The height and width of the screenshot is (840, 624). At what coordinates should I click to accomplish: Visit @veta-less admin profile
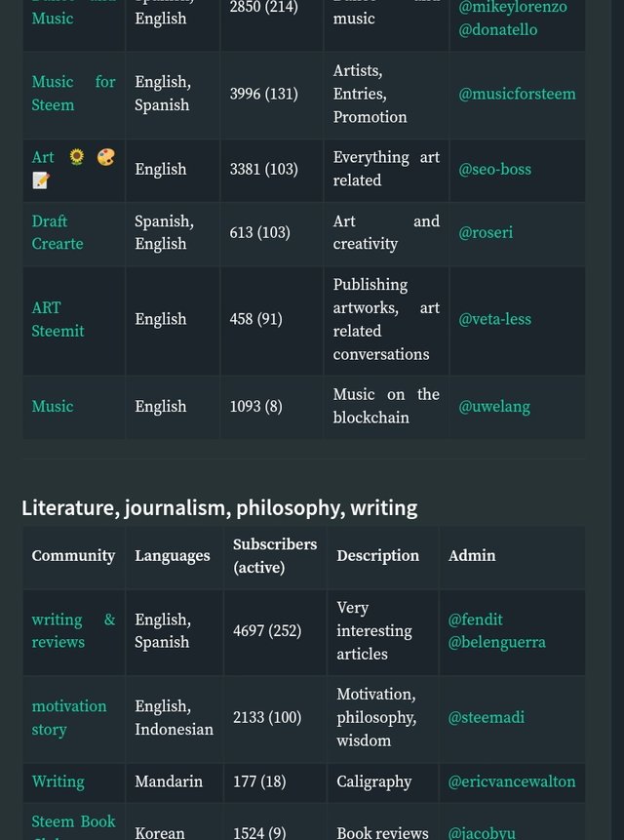click(494, 319)
